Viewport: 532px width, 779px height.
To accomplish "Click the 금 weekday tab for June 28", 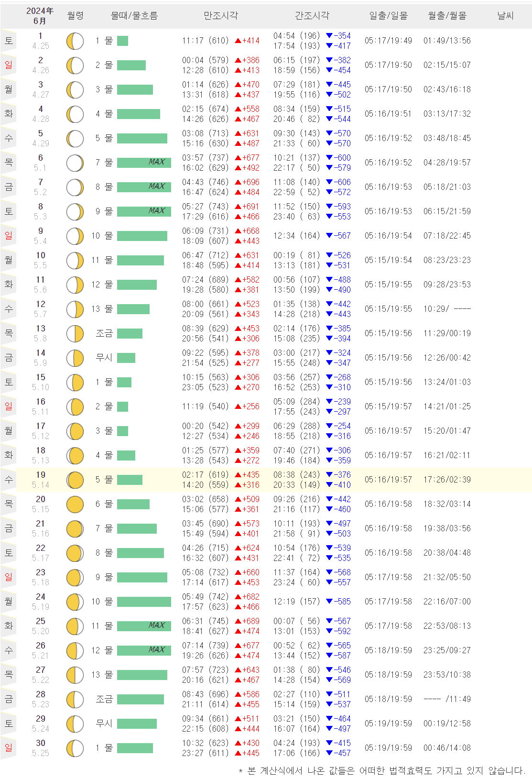I will click(9, 700).
